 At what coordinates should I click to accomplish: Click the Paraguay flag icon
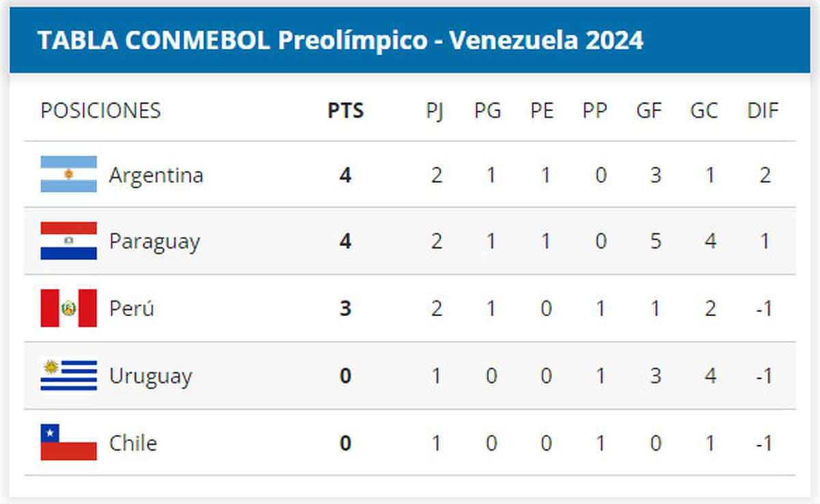click(x=68, y=241)
